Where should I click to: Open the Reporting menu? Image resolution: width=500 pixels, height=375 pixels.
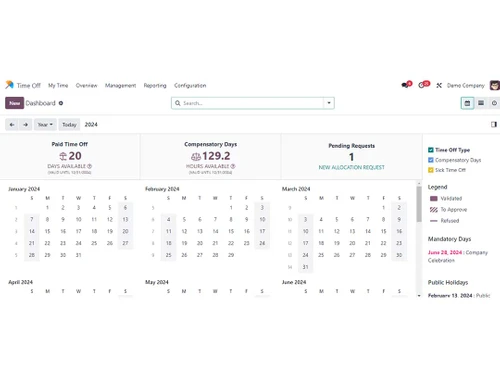click(x=155, y=85)
